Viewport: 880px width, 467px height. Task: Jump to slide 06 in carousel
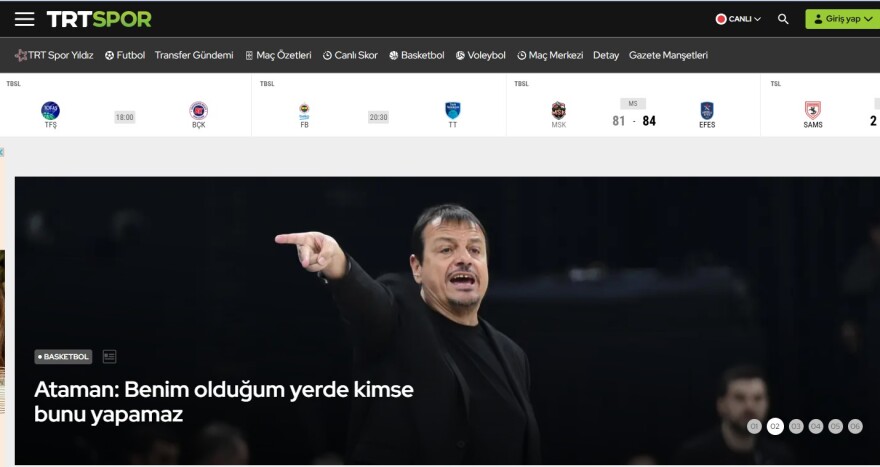click(x=855, y=427)
